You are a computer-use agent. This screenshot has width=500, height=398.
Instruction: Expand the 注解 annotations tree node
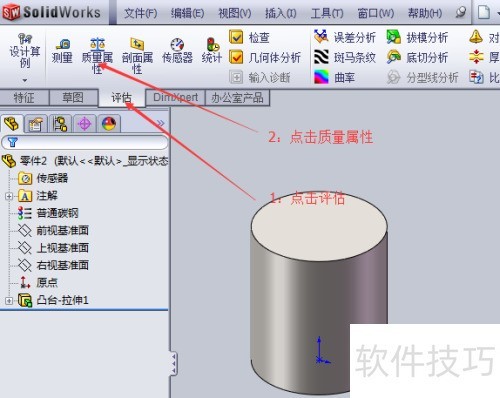[x=9, y=196]
